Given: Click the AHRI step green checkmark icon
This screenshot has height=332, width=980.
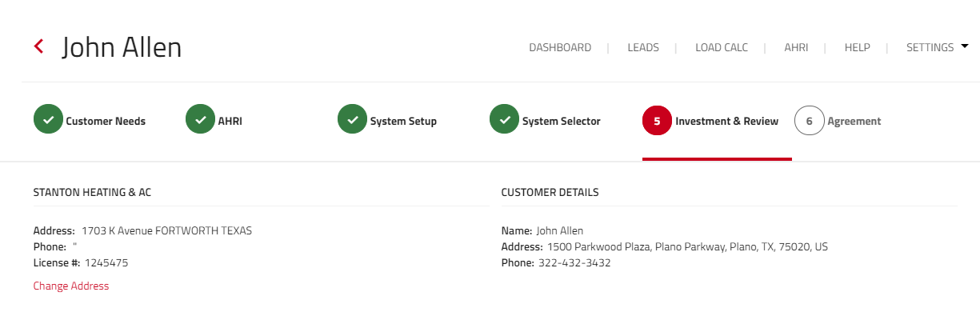Looking at the screenshot, I should [x=200, y=119].
